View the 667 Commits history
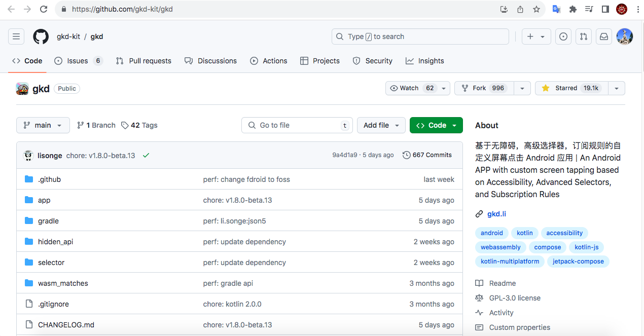Screen dimensions: 644x336 [427, 155]
